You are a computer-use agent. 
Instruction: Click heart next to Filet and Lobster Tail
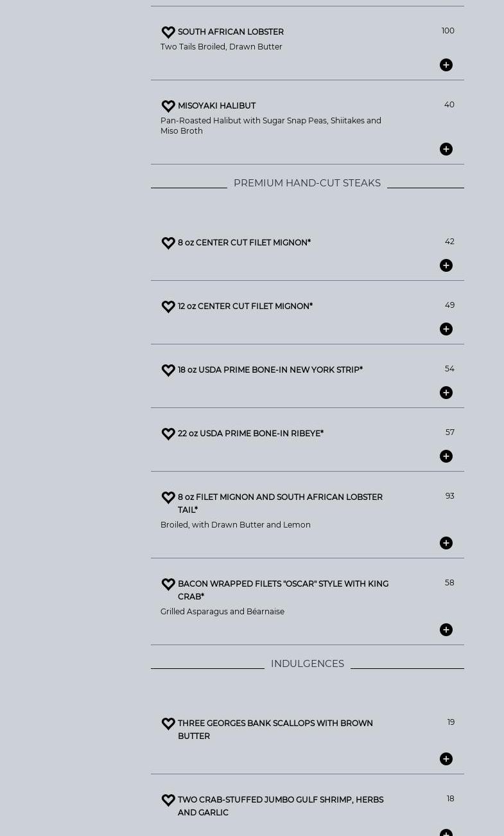[168, 497]
